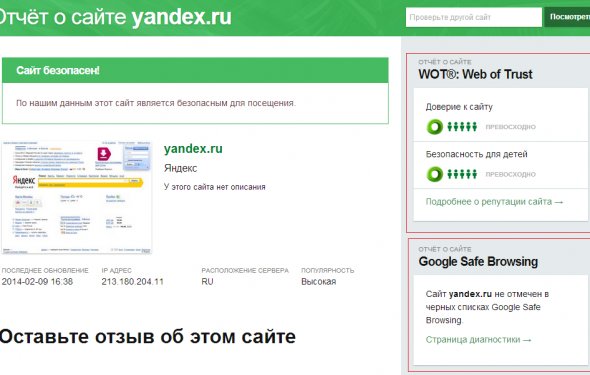
Task: Click the 'Оставьте отзыв об этом сайте' heading
Action: pos(148,336)
